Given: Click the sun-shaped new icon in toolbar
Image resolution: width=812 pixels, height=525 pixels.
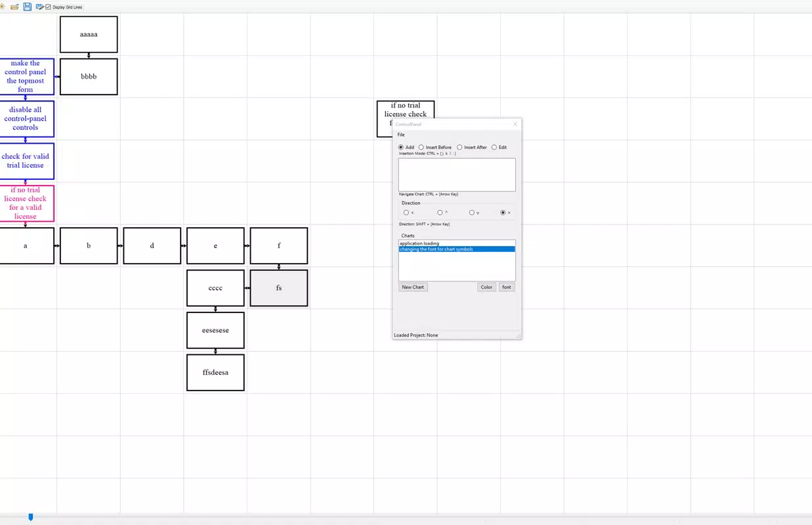Looking at the screenshot, I should (x=2, y=7).
